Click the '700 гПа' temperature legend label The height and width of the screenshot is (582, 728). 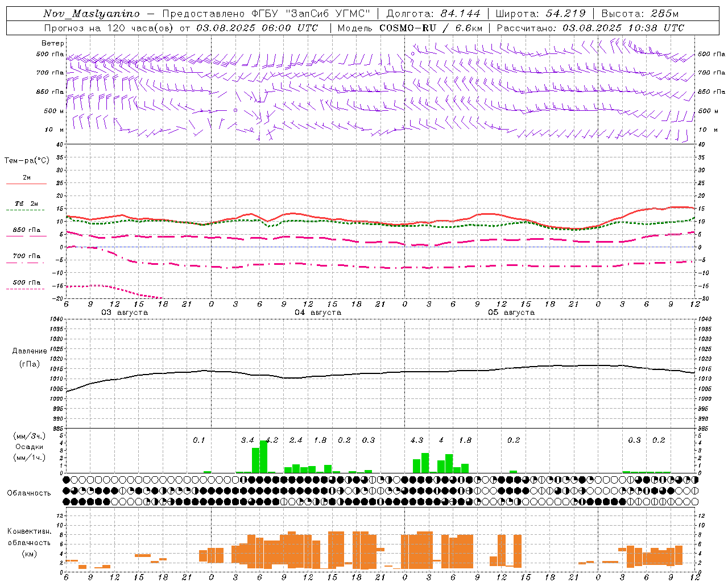coord(26,256)
